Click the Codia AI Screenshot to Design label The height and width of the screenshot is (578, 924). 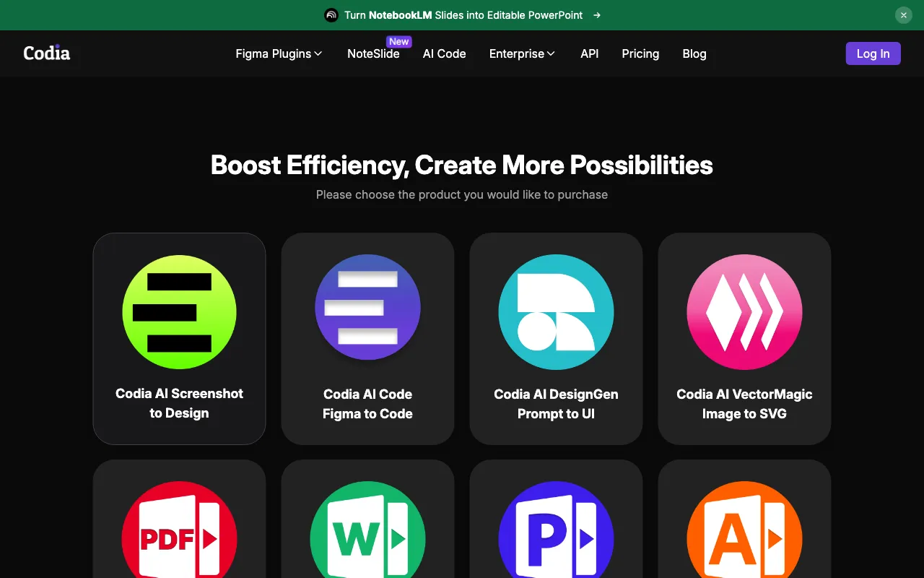[179, 403]
